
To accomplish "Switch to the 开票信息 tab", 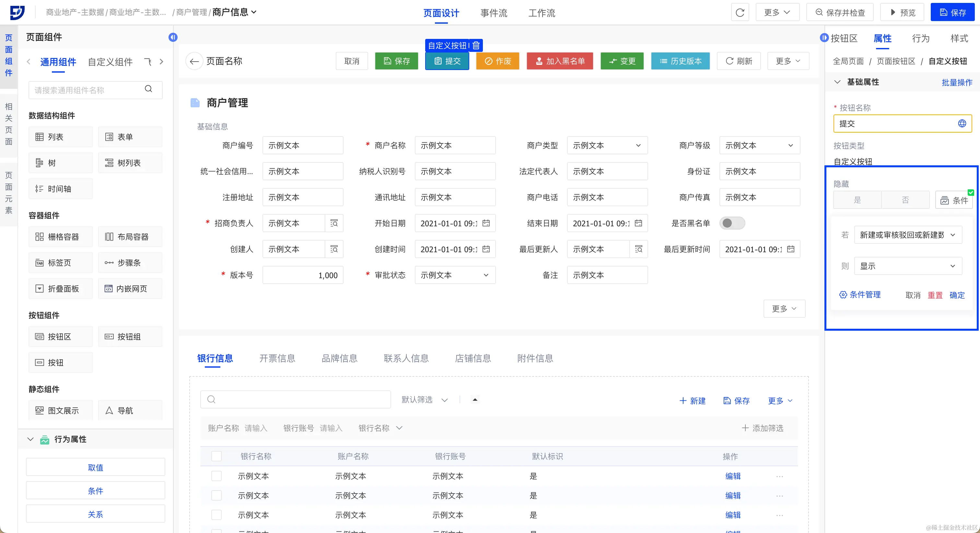I will pos(277,358).
